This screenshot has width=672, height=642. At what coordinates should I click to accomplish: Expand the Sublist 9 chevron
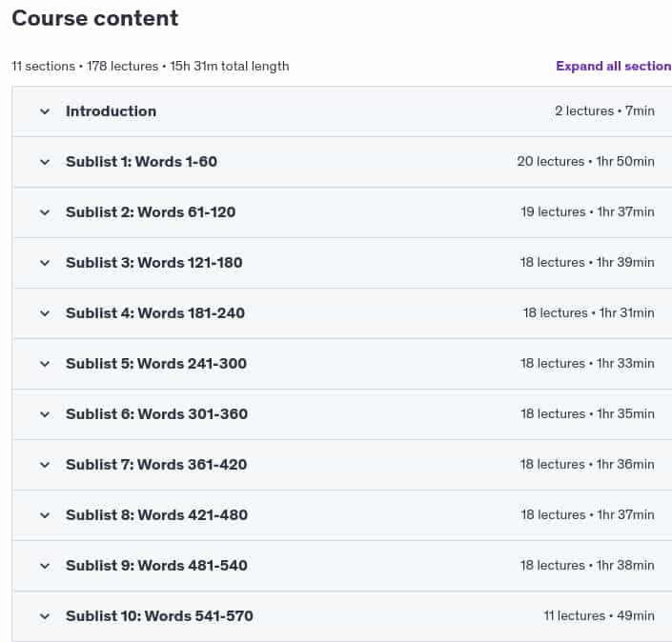[45, 566]
